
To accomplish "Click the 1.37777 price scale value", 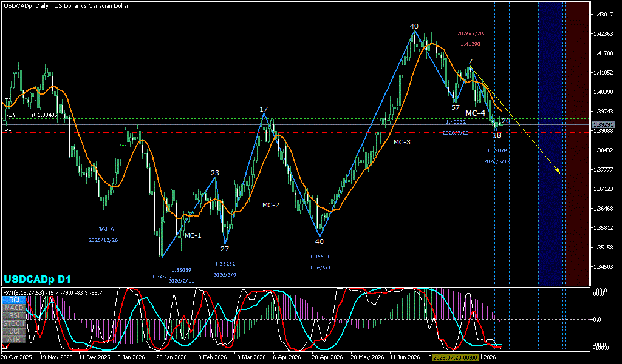I will pyautogui.click(x=602, y=169).
